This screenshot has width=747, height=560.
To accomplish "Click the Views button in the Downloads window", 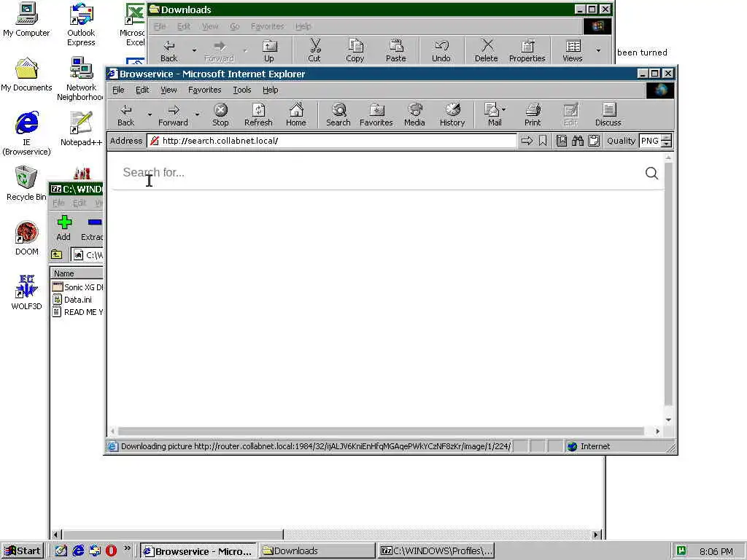I will click(x=573, y=51).
